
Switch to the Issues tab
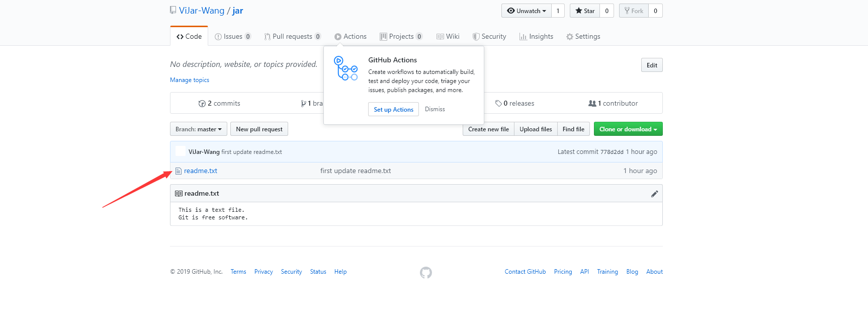232,37
